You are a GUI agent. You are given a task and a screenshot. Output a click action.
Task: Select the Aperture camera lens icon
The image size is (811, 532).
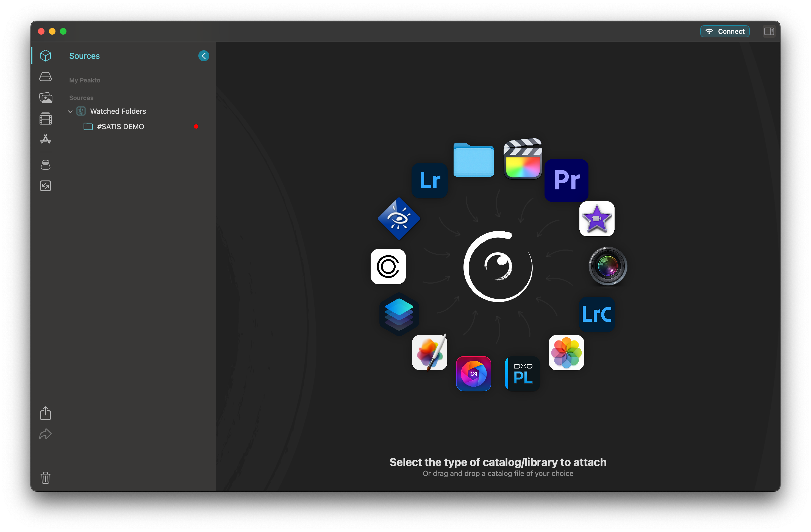pos(608,266)
